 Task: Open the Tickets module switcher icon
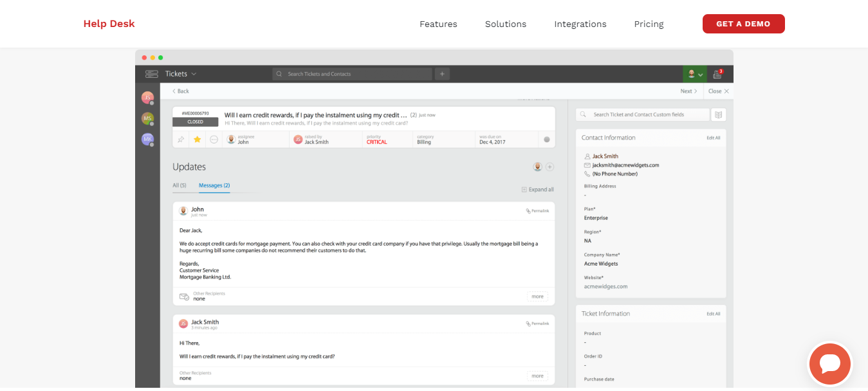(151, 74)
